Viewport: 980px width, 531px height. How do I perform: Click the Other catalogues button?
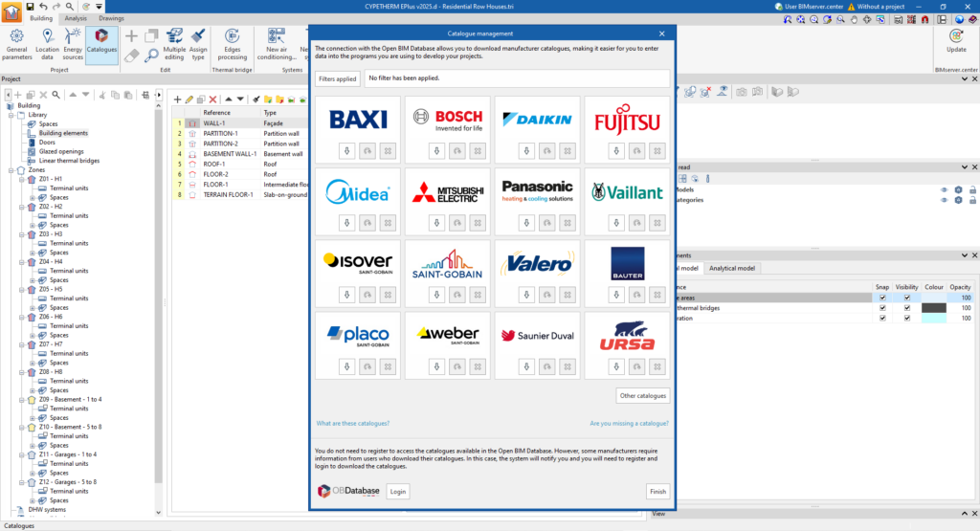(642, 395)
